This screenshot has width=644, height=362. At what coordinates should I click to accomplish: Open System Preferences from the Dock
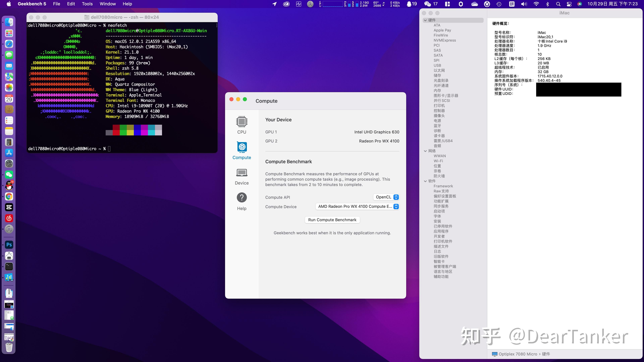click(x=9, y=164)
